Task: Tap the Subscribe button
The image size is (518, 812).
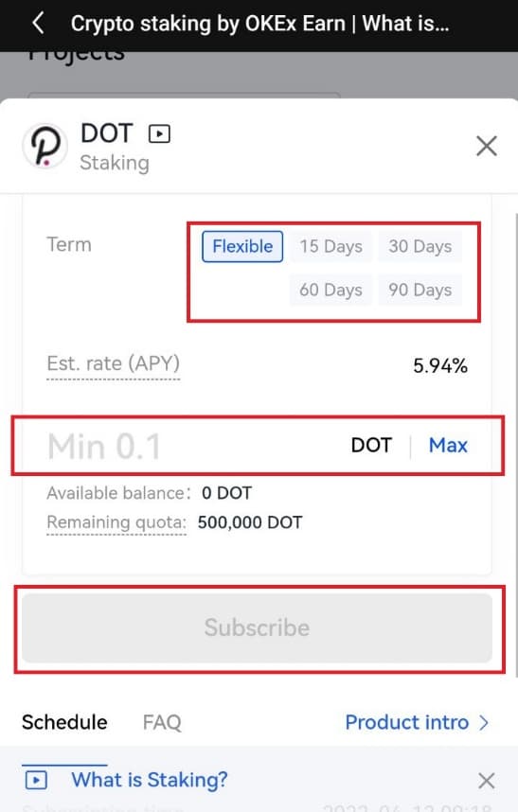Action: pyautogui.click(x=257, y=627)
